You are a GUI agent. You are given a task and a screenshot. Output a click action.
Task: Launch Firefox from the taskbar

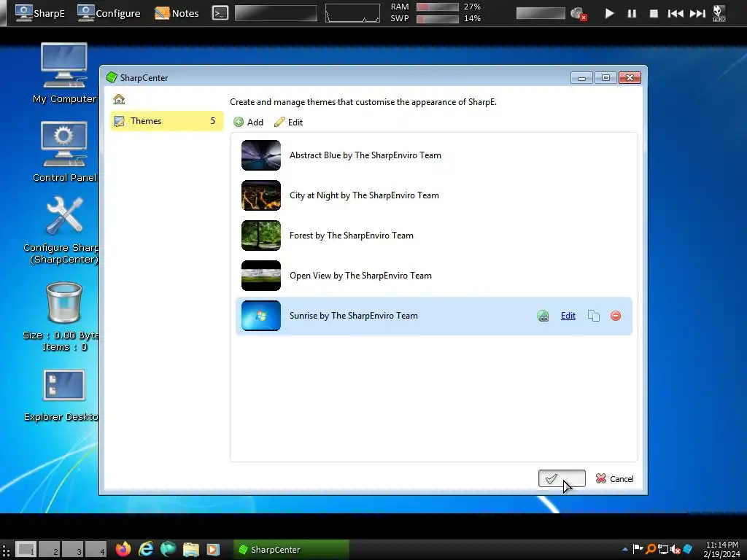click(x=123, y=549)
